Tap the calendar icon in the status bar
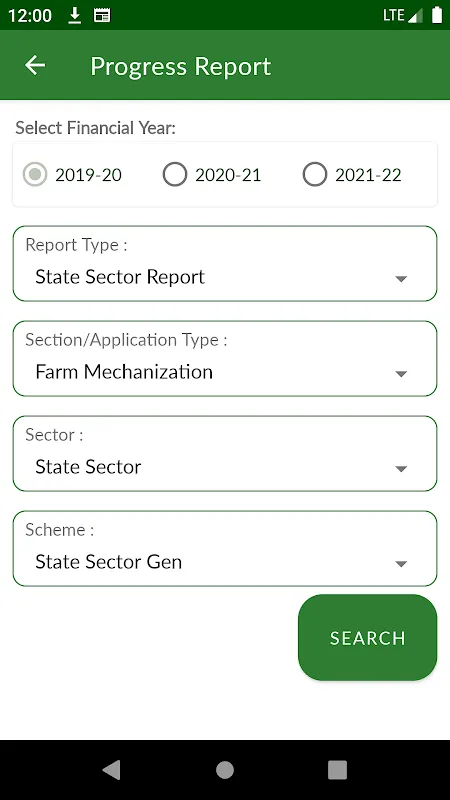This screenshot has height=800, width=450. 102,16
